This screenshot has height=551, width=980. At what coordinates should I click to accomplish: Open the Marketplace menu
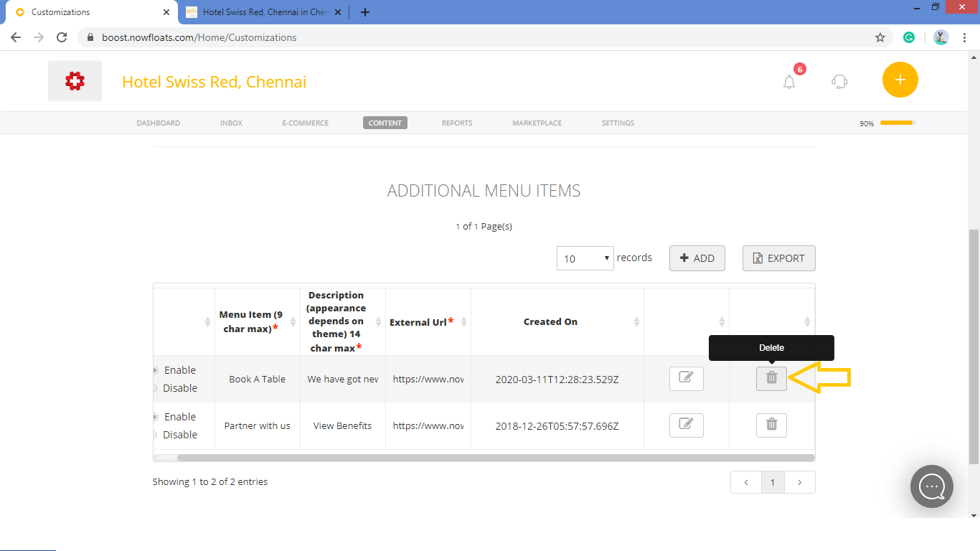click(x=537, y=123)
